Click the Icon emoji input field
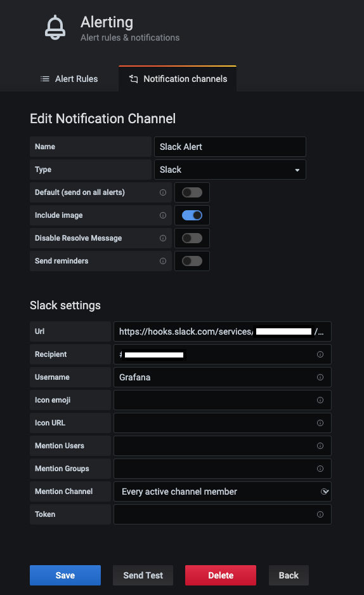 223,400
